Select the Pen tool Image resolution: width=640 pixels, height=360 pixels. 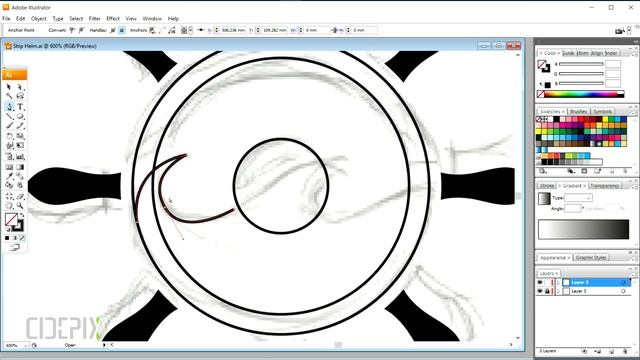coord(9,107)
